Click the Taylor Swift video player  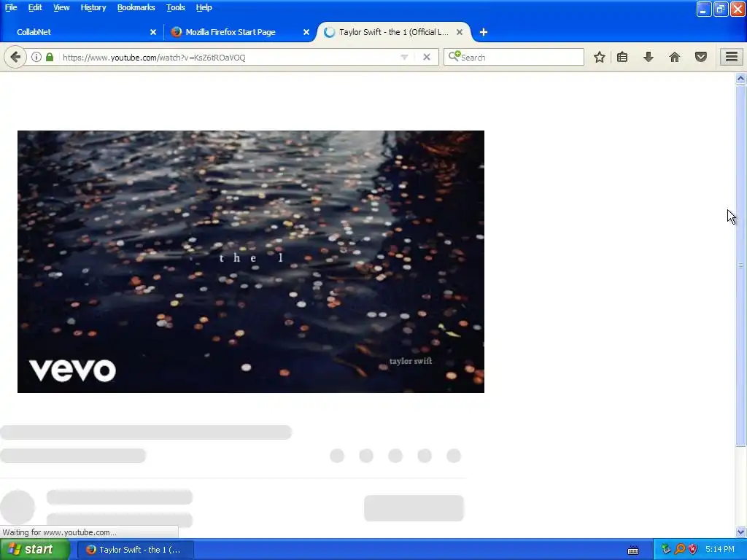251,262
